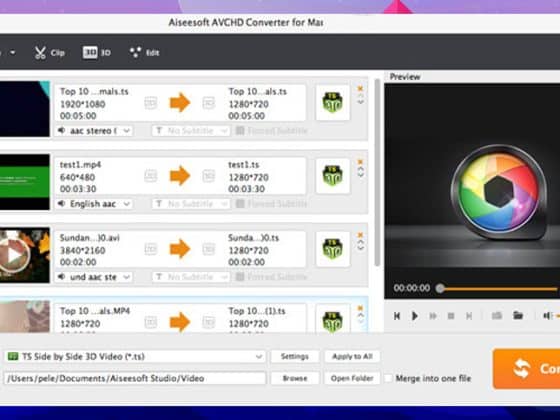Remove the Top 10...mals.ts item with the orange X

360,88
